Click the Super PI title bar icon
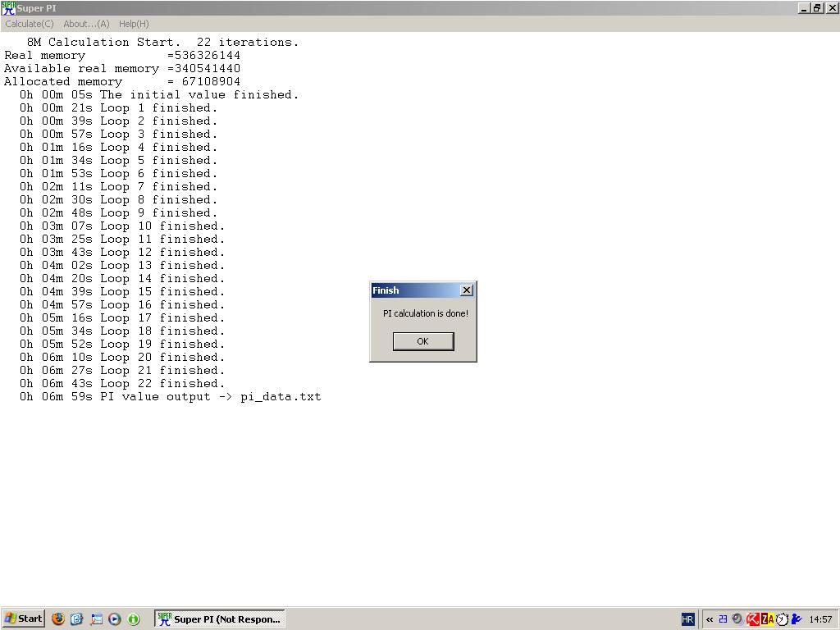The width and height of the screenshot is (840, 630). (8, 8)
